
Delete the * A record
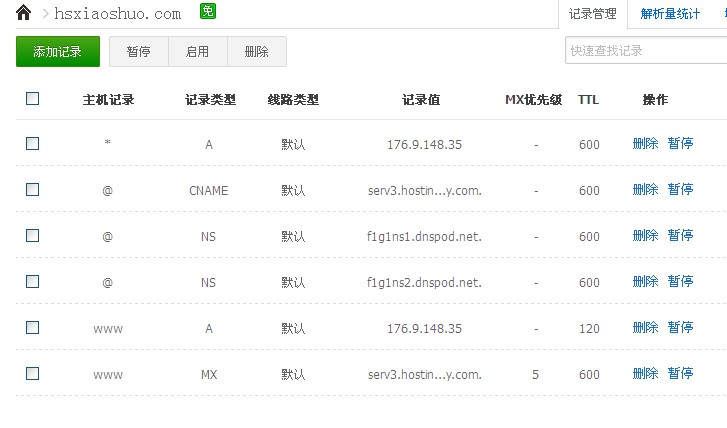tap(645, 143)
